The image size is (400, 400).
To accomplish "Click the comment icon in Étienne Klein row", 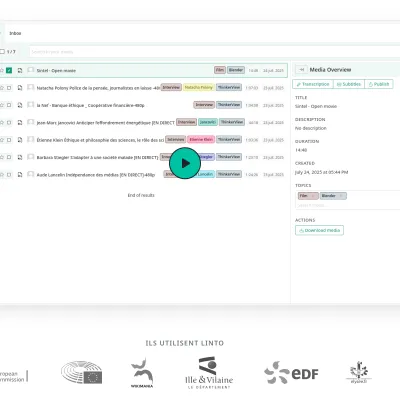I will [x=31, y=139].
